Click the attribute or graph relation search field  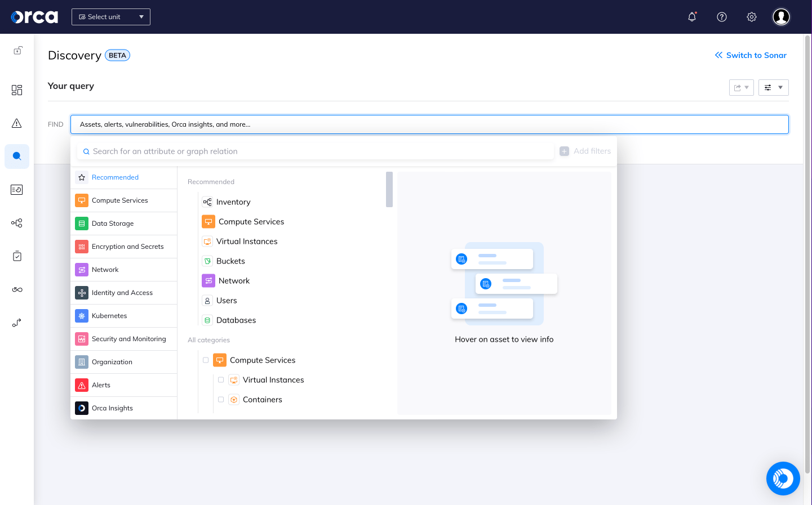click(x=316, y=151)
